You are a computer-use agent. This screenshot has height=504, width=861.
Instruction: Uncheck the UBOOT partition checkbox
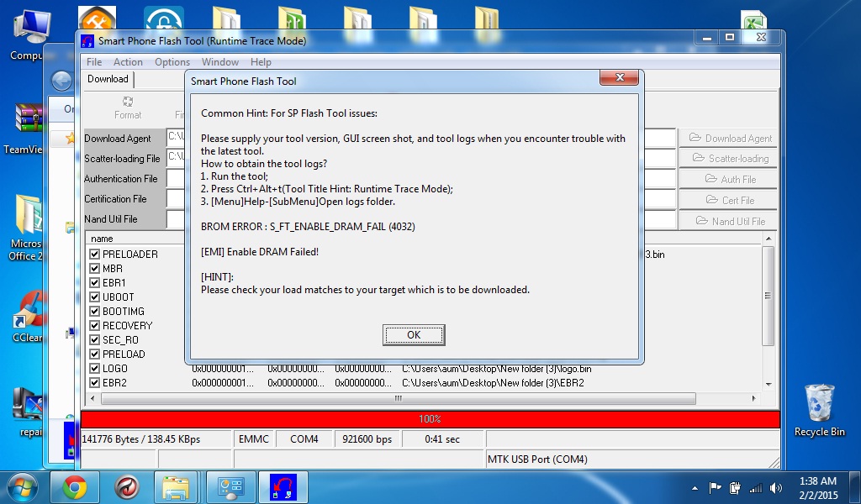pos(94,297)
